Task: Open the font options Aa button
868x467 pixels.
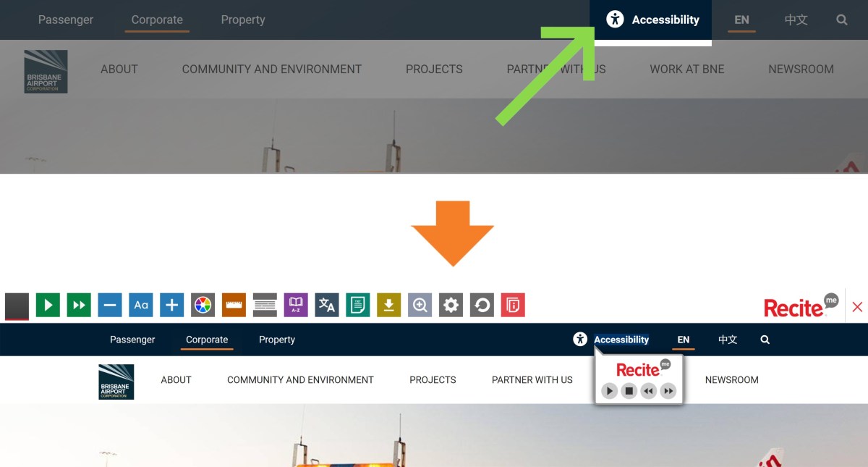Action: (x=141, y=306)
